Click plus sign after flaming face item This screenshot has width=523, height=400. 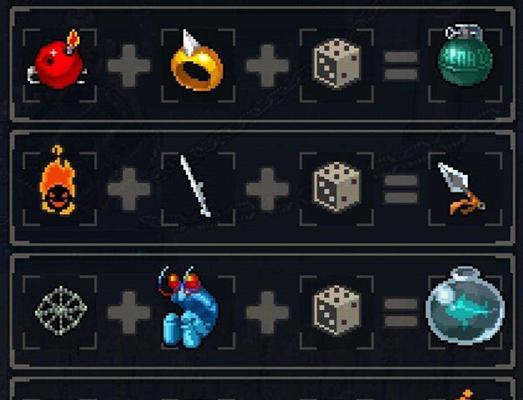coord(129,189)
